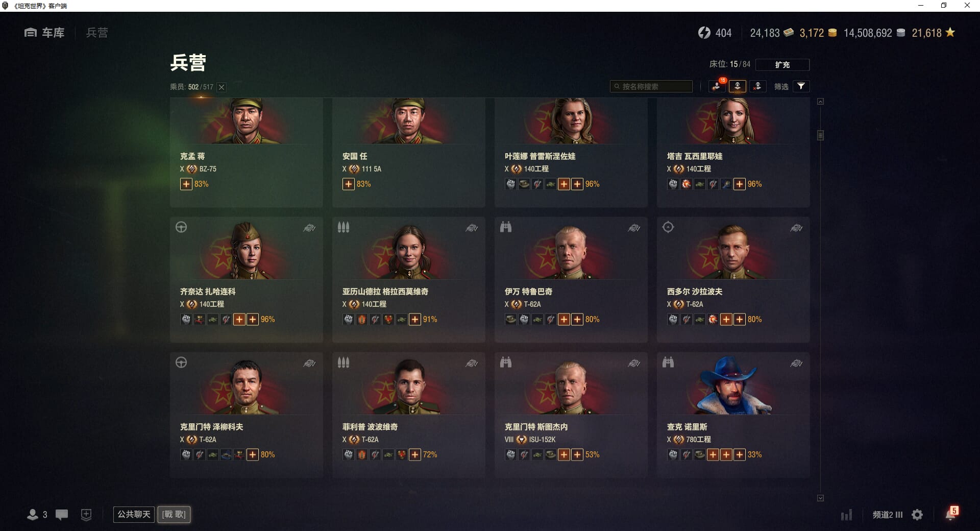Open the chat bubble icon

pos(62,515)
